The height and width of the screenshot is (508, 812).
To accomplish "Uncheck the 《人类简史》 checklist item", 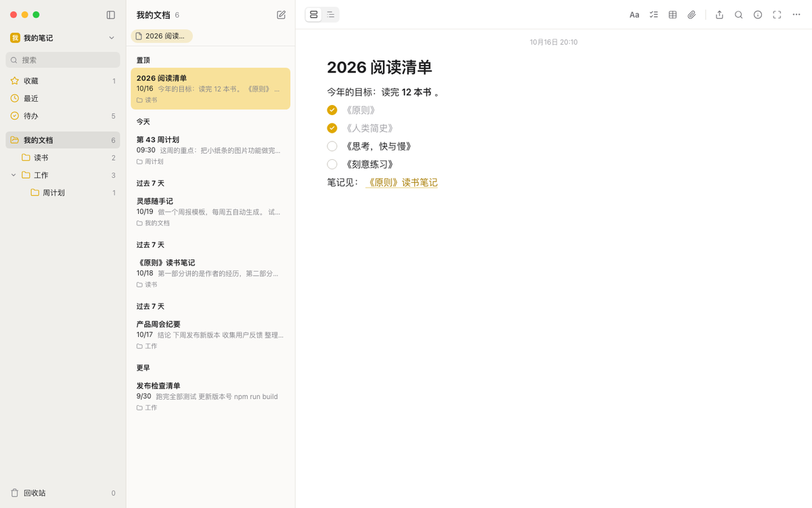I will [x=332, y=128].
